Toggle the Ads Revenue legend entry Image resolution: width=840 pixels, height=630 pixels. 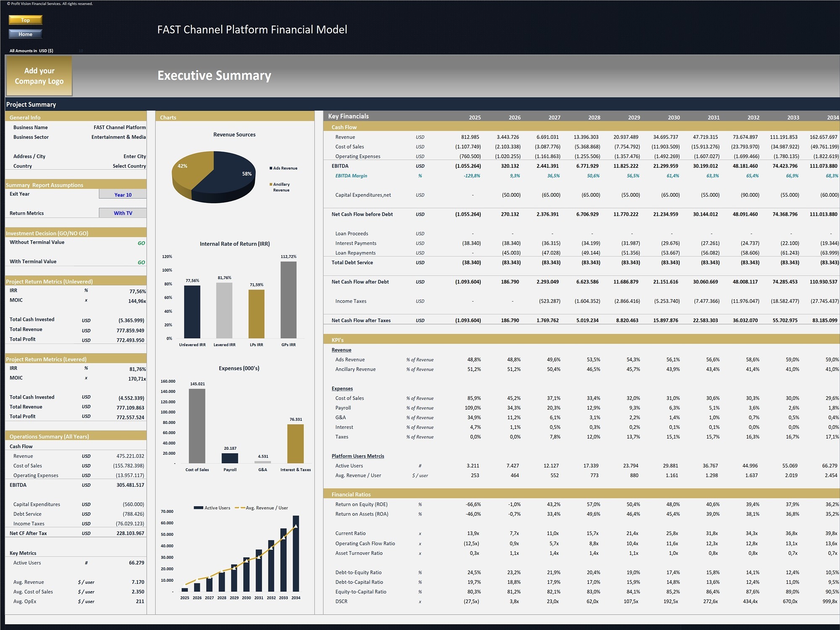pos(283,168)
